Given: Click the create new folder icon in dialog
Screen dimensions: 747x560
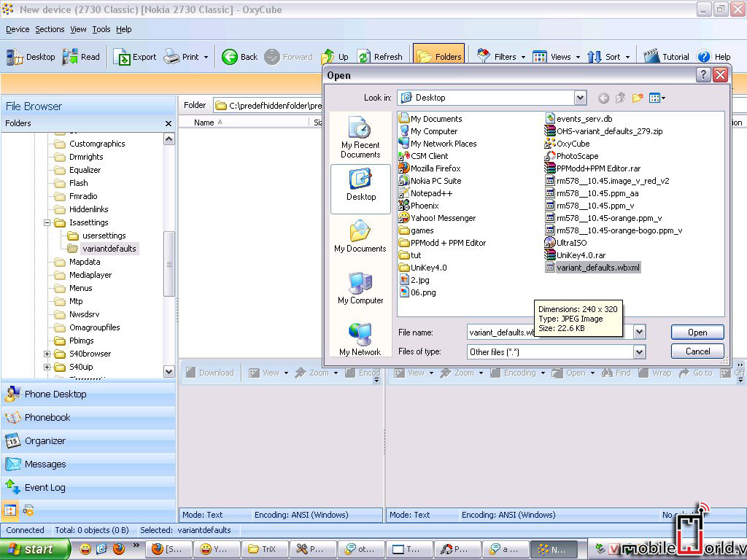Looking at the screenshot, I should coord(638,98).
